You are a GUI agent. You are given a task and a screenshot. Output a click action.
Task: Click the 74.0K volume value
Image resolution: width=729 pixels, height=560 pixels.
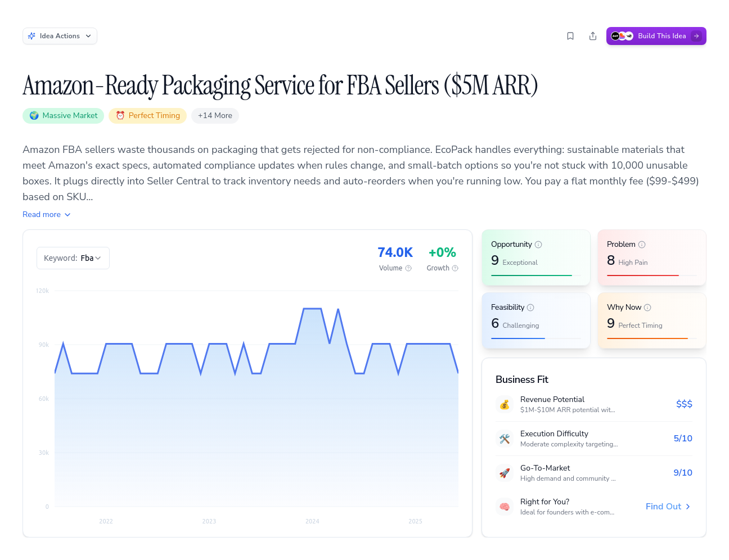[x=395, y=252]
